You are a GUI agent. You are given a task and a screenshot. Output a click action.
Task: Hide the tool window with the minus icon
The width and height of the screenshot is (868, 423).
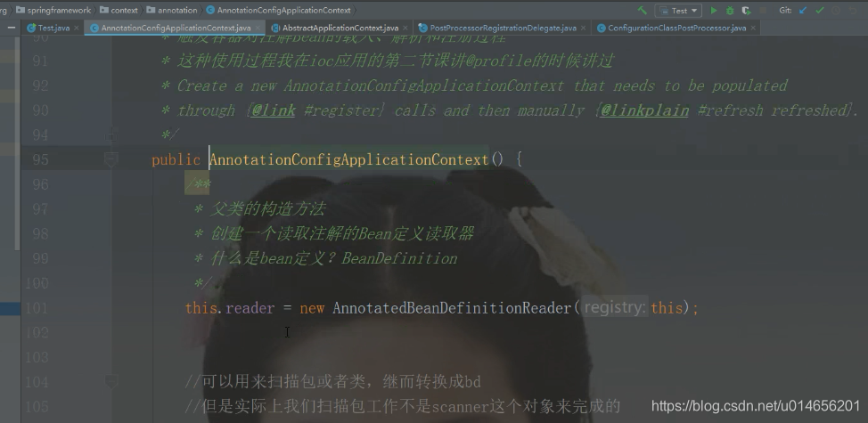pyautogui.click(x=11, y=28)
